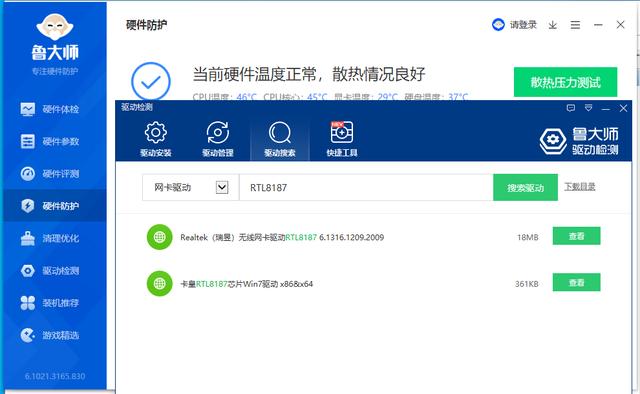Viewport: 640px width, 394px height.
Task: Switch to the 快捷工具 tab
Action: (342, 139)
